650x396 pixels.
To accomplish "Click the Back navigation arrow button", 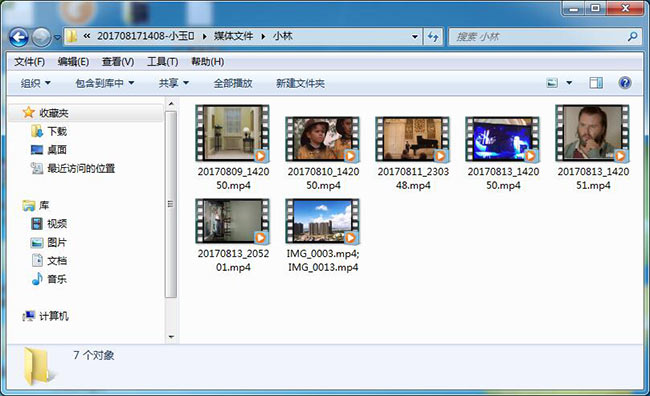I will pyautogui.click(x=19, y=37).
